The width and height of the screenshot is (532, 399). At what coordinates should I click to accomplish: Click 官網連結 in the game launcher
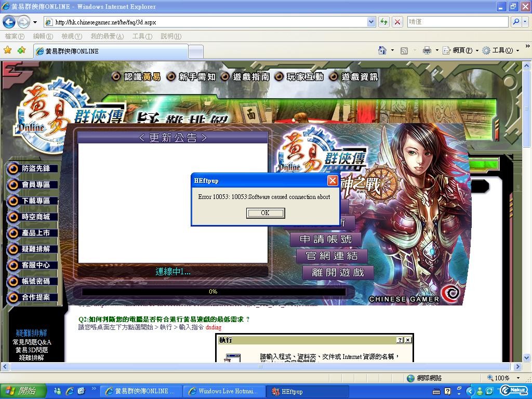[332, 256]
